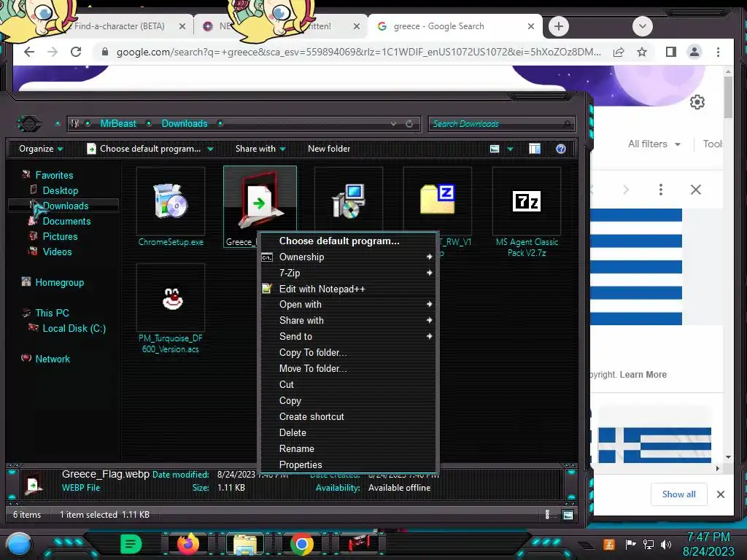Expand the 7-Zip submenu
Image resolution: width=747 pixels, height=560 pixels.
348,273
